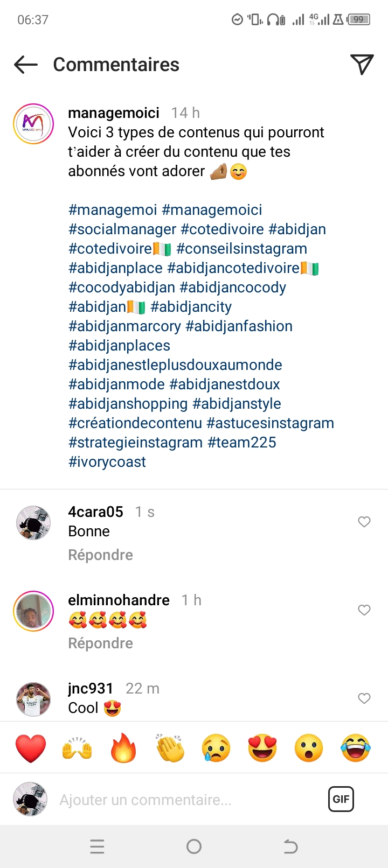The image size is (388, 868).
Task: Reply to 4cara05's comment
Action: tap(100, 555)
